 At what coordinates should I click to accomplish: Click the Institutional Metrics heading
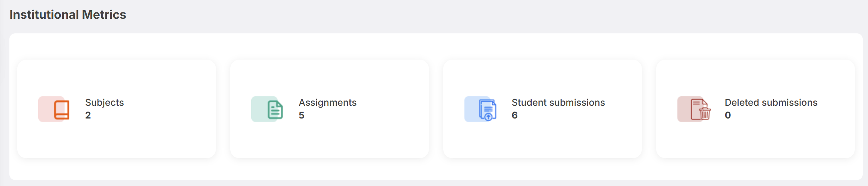click(x=68, y=14)
